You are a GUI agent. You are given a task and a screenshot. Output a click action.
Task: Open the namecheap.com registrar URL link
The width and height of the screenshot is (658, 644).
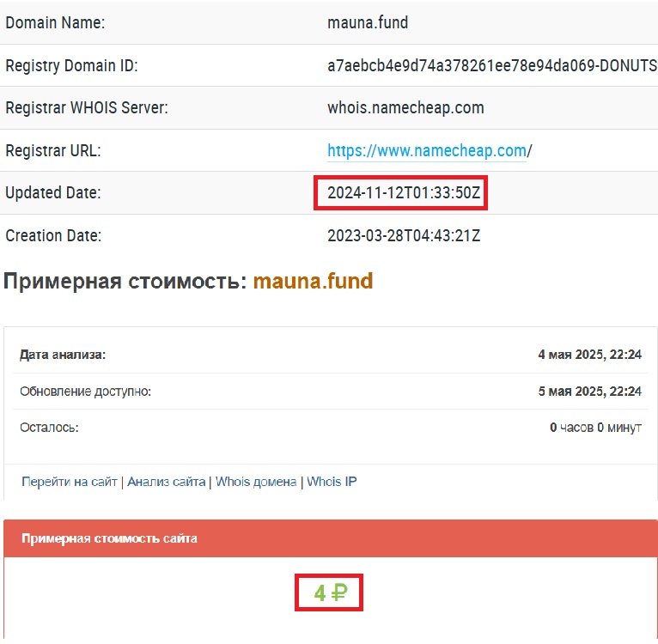tap(426, 151)
